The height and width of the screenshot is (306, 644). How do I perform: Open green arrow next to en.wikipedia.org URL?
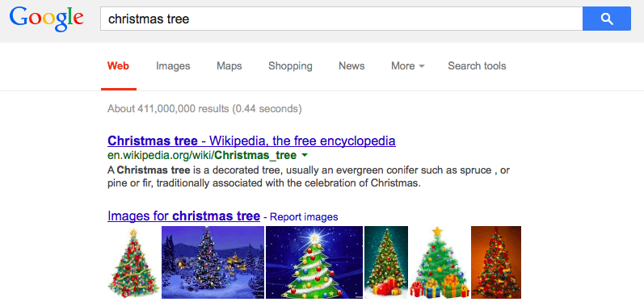(305, 156)
